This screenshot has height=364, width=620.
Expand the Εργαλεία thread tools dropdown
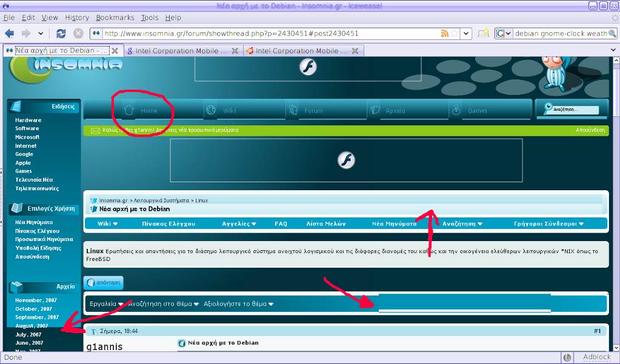[x=107, y=304]
